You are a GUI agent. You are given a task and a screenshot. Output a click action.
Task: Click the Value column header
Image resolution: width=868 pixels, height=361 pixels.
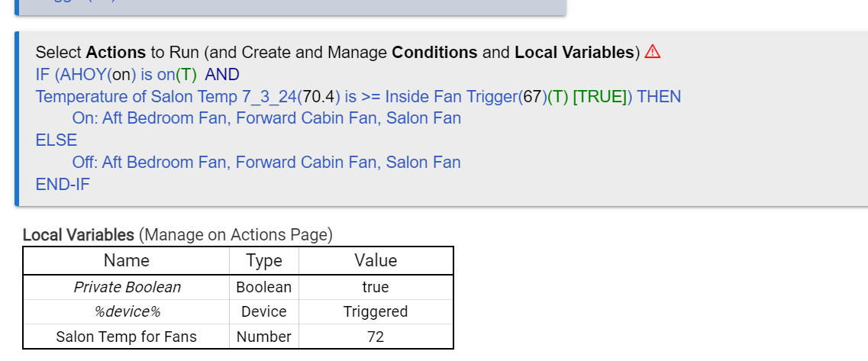(376, 261)
